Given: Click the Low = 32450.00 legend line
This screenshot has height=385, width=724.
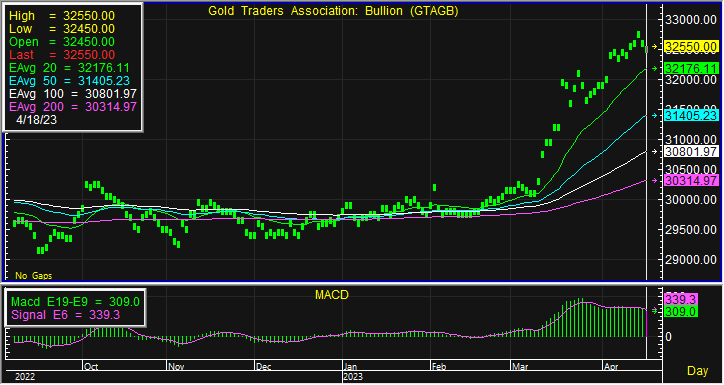Looking at the screenshot, I should [x=62, y=29].
